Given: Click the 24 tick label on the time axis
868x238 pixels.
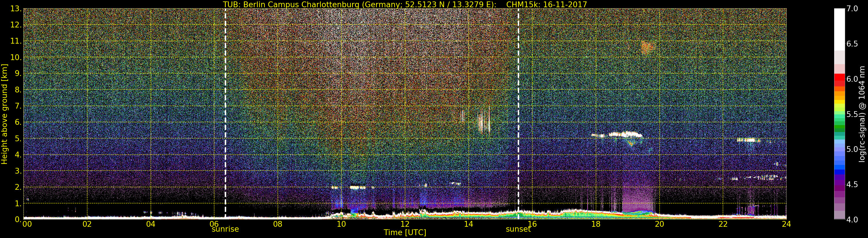Looking at the screenshot, I should point(786,224).
